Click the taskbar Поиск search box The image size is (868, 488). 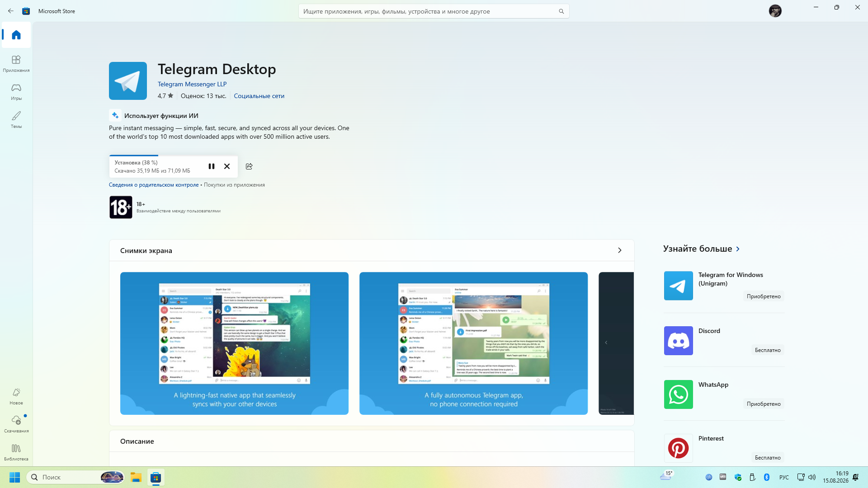76,477
